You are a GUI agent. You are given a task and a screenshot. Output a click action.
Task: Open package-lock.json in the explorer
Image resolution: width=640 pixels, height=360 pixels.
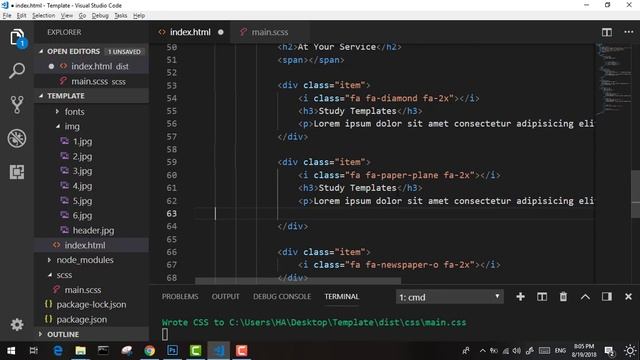(x=92, y=305)
